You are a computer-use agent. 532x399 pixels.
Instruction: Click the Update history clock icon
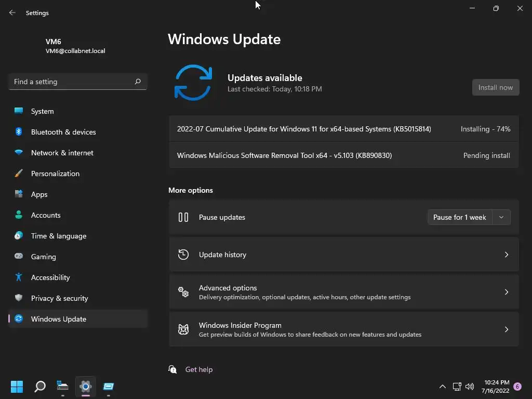tap(183, 255)
